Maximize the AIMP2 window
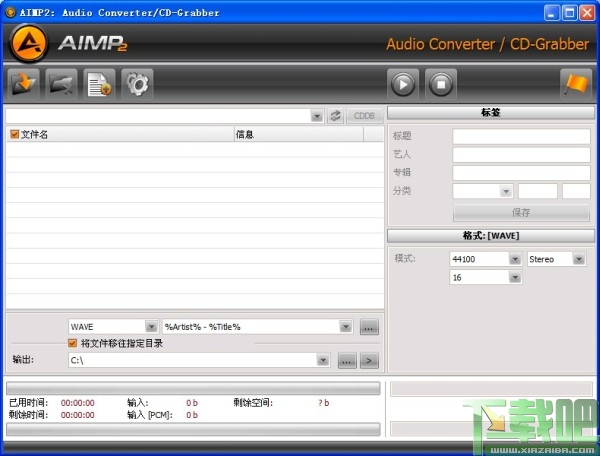Image resolution: width=600 pixels, height=456 pixels. click(569, 13)
